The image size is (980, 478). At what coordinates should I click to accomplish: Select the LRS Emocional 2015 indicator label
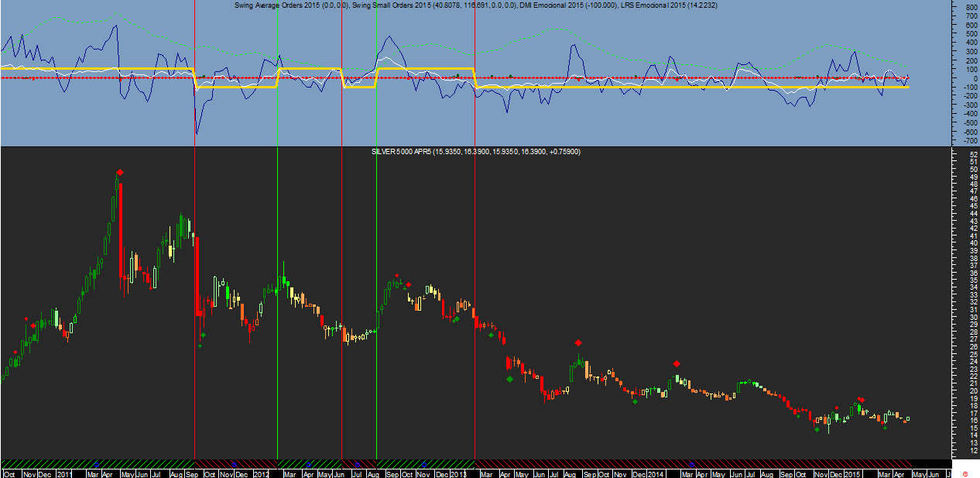(658, 5)
